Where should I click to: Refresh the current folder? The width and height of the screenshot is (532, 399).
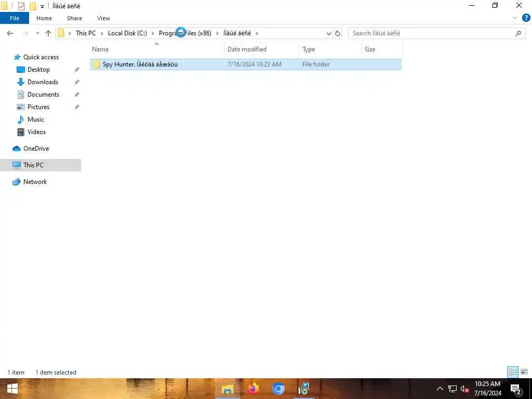(x=338, y=33)
